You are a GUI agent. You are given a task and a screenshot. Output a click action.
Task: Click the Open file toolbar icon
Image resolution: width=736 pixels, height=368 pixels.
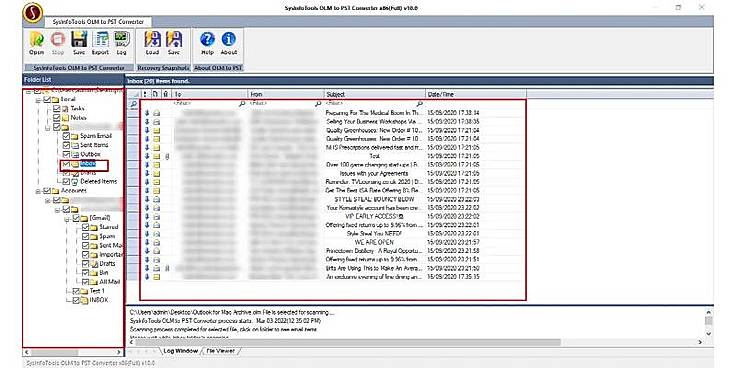click(36, 39)
